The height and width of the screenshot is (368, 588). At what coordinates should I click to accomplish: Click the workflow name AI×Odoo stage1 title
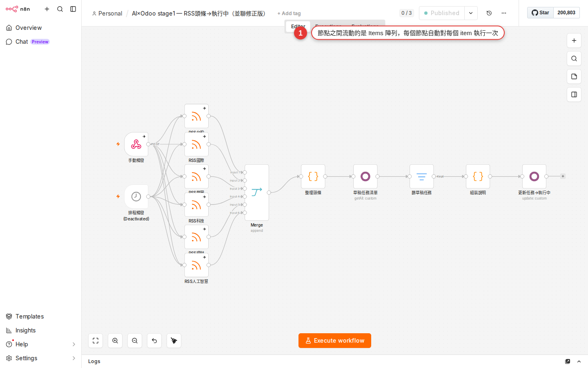[x=199, y=13]
